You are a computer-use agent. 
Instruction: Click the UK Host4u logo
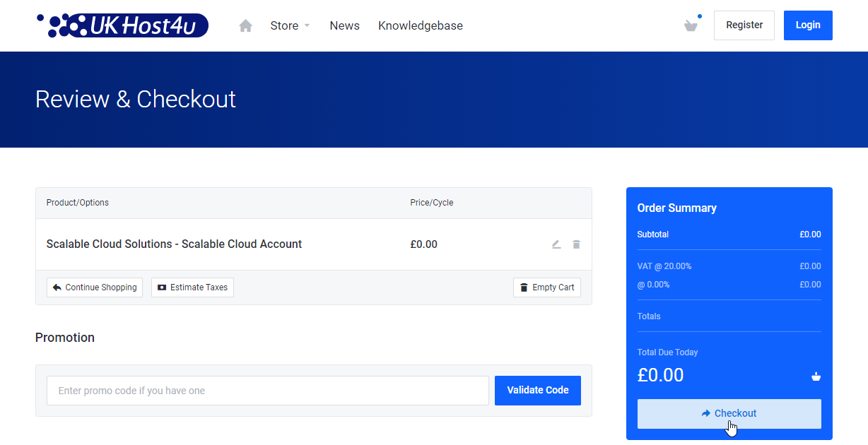coord(122,25)
